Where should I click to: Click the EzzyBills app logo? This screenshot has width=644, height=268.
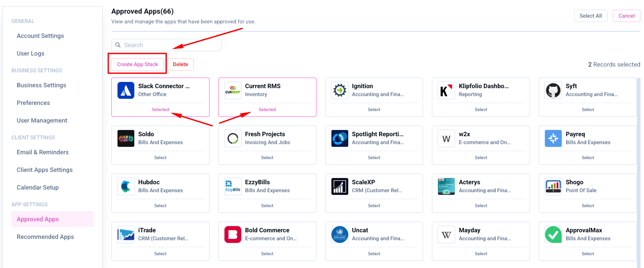pos(233,186)
